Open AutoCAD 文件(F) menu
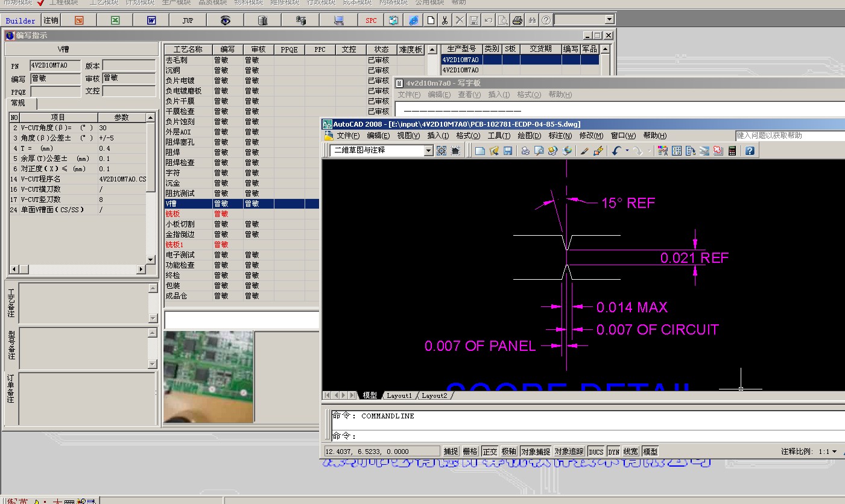 point(348,136)
